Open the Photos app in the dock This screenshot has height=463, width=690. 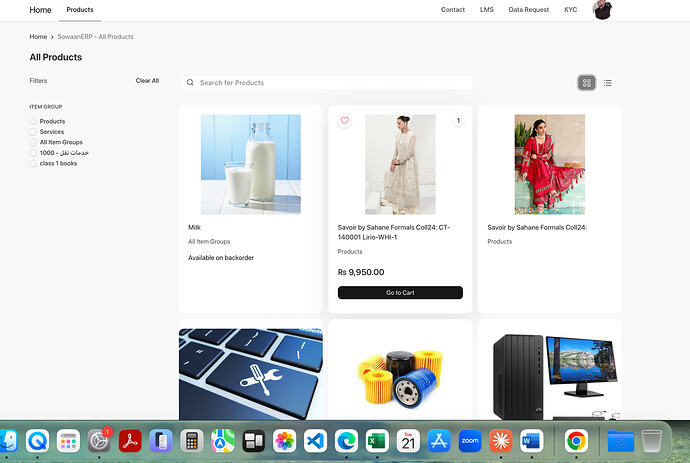(x=284, y=441)
